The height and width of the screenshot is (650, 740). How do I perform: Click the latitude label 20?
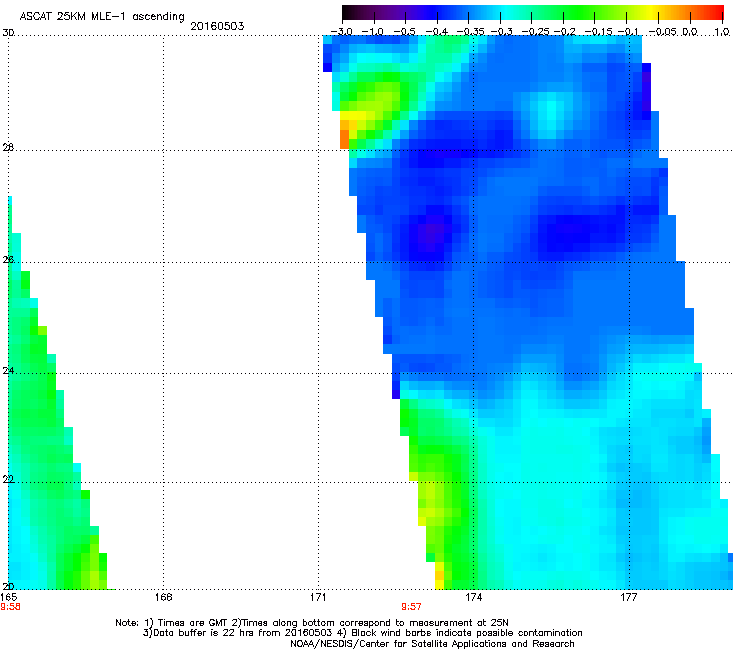[8, 586]
